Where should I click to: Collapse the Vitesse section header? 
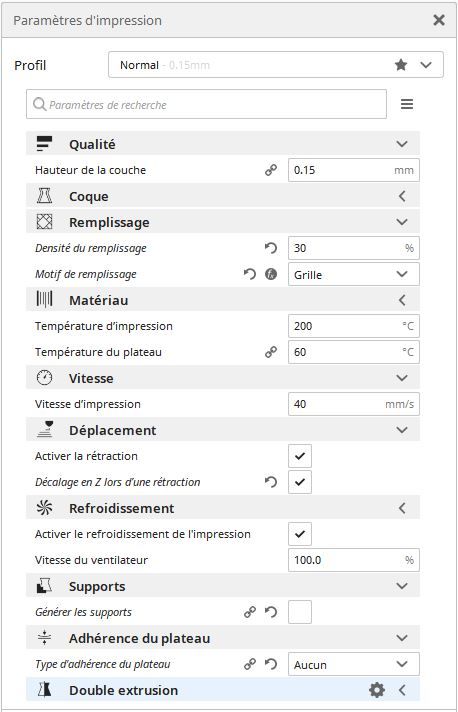pyautogui.click(x=223, y=378)
